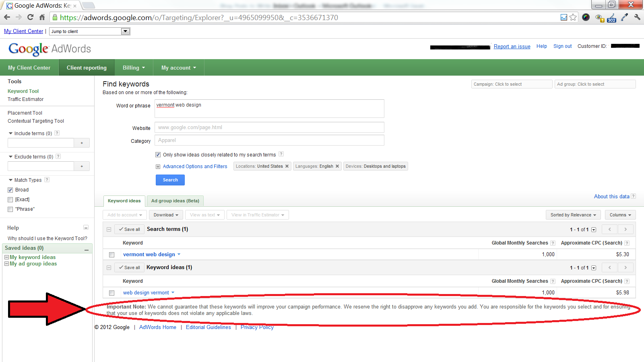Screen dimensions: 644x362
Task: Remove the English language filter
Action: (x=337, y=166)
